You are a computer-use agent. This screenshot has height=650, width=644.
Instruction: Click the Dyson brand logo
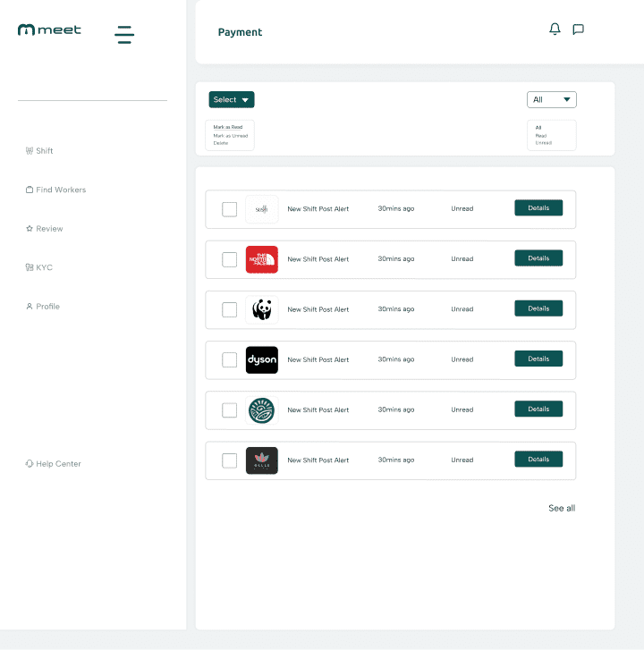(x=262, y=359)
